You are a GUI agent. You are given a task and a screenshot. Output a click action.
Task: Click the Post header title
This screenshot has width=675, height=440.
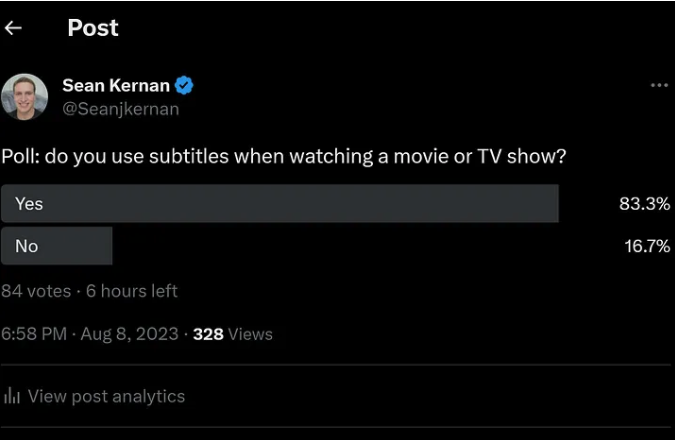[93, 28]
